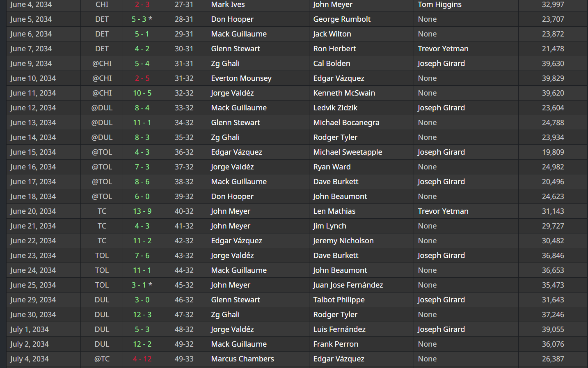The image size is (588, 368).
Task: Open winning pitcher Marcus Chambers
Action: point(243,359)
